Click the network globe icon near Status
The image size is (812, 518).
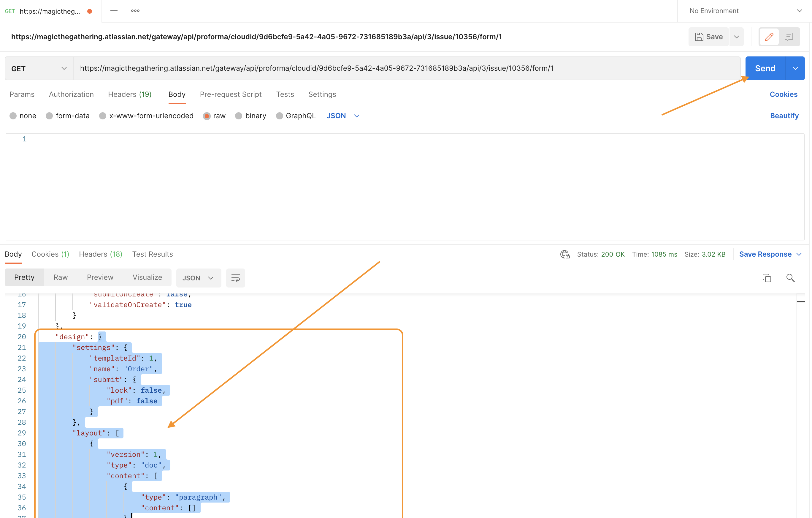pyautogui.click(x=565, y=254)
